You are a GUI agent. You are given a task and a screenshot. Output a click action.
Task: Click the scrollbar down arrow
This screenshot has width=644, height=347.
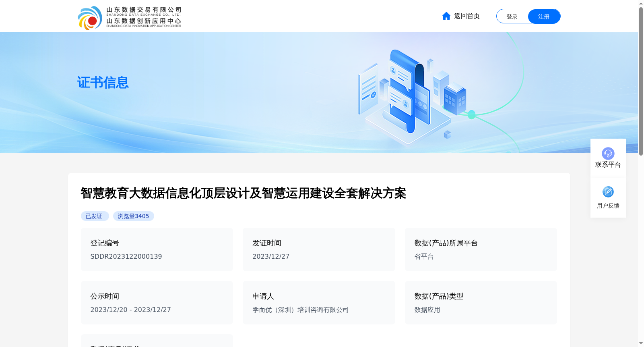point(641,344)
